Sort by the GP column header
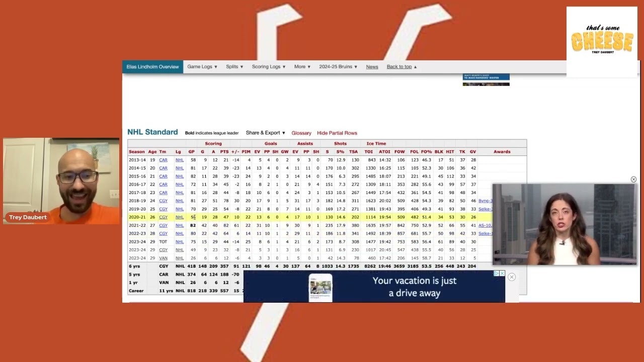The image size is (644, 362). point(191,152)
